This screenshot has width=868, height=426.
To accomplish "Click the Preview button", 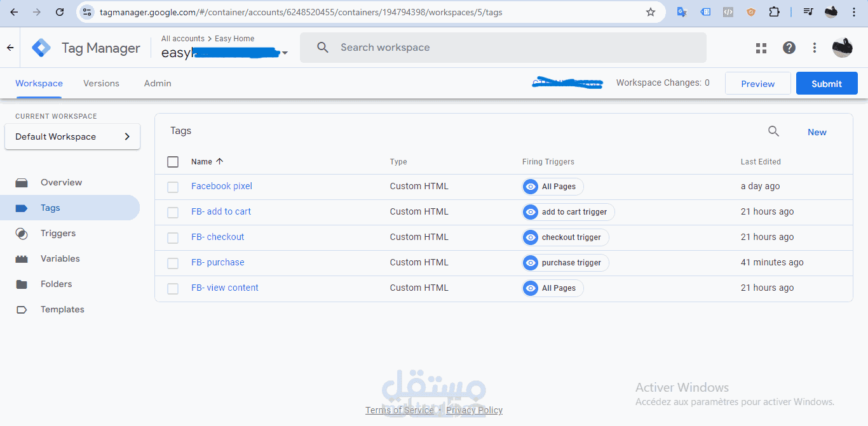I will (757, 83).
